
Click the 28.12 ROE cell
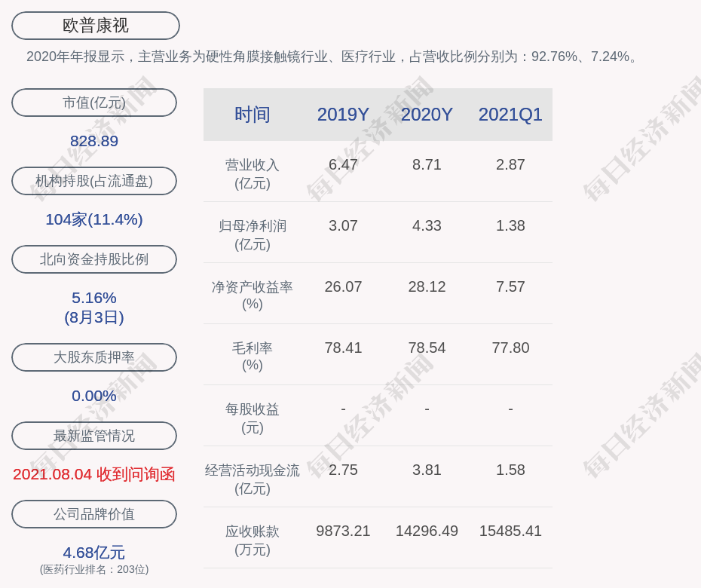(427, 286)
